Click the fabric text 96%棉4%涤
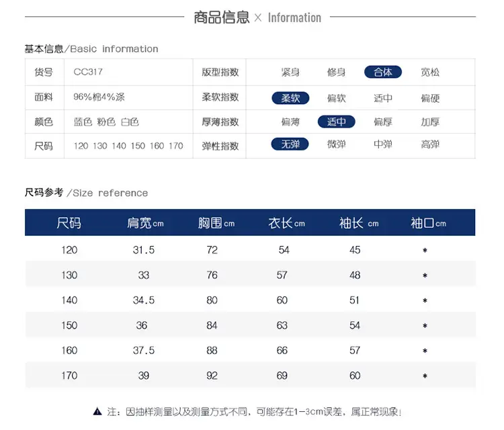The height and width of the screenshot is (430, 504). pyautogui.click(x=99, y=97)
